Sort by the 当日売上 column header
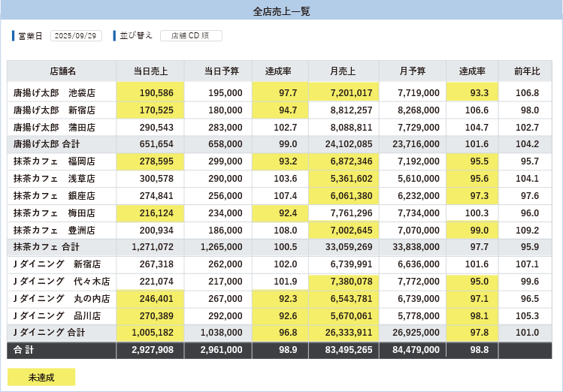This screenshot has width=563, height=392. [x=150, y=71]
